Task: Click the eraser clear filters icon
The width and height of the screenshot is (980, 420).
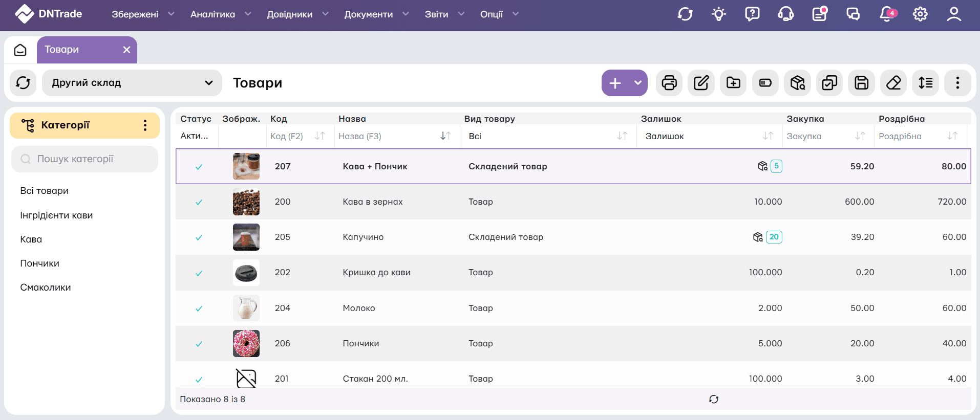Action: [x=893, y=83]
